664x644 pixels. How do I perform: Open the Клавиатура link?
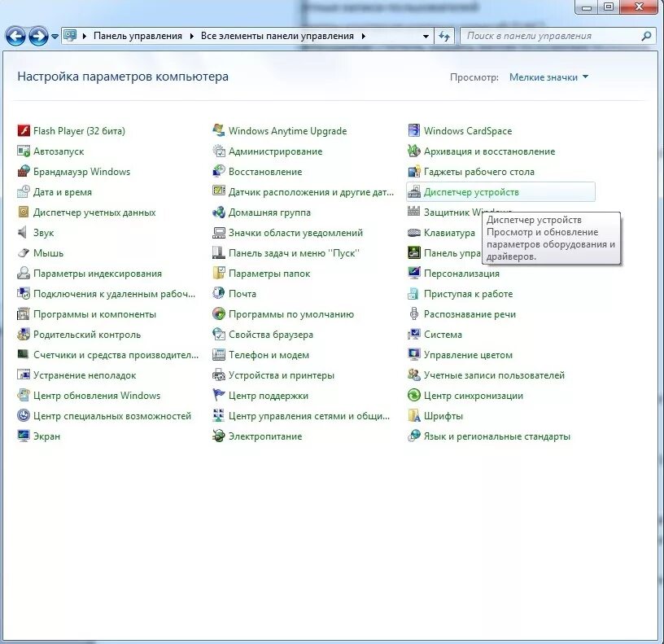449,233
